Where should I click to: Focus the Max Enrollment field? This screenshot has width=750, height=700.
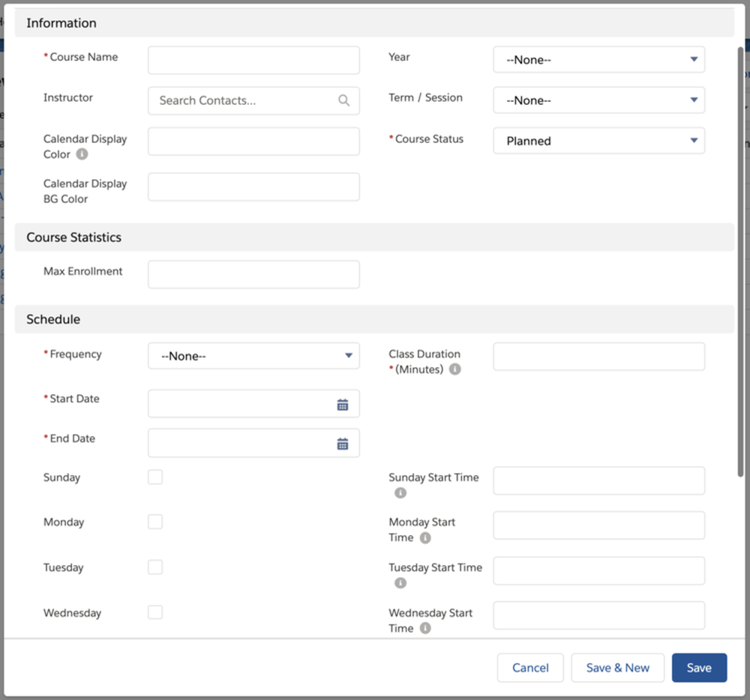coord(253,274)
